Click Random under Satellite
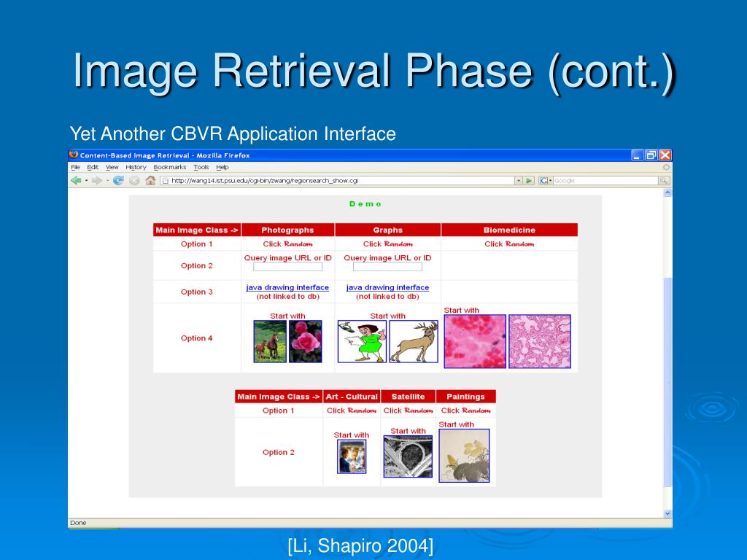This screenshot has height=560, width=747. coord(418,411)
